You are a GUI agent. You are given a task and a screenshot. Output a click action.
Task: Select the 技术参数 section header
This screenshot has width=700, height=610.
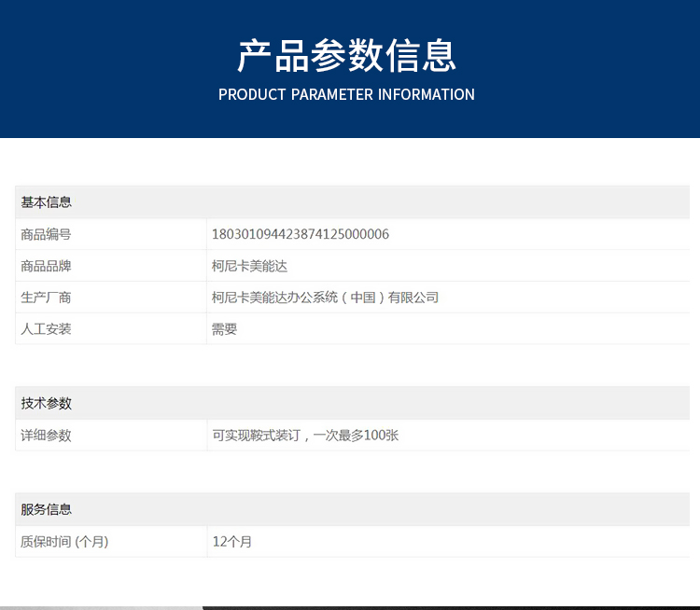click(x=47, y=404)
